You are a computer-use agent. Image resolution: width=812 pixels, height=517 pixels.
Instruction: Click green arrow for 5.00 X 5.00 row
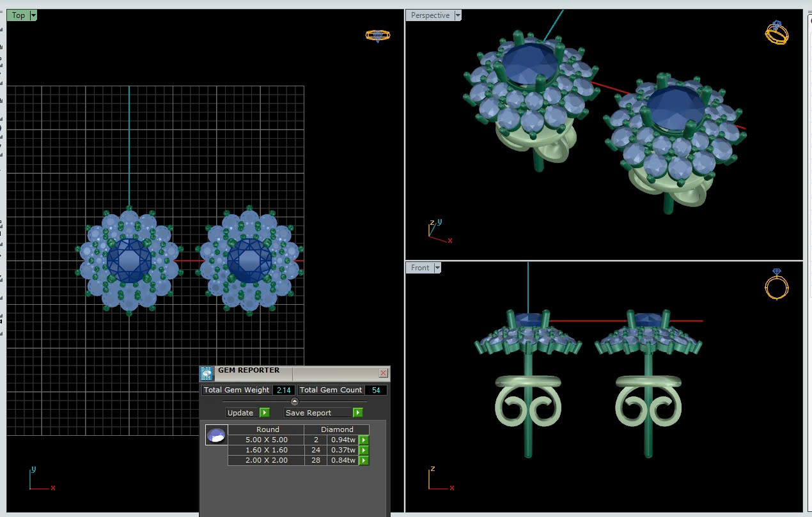coord(363,440)
